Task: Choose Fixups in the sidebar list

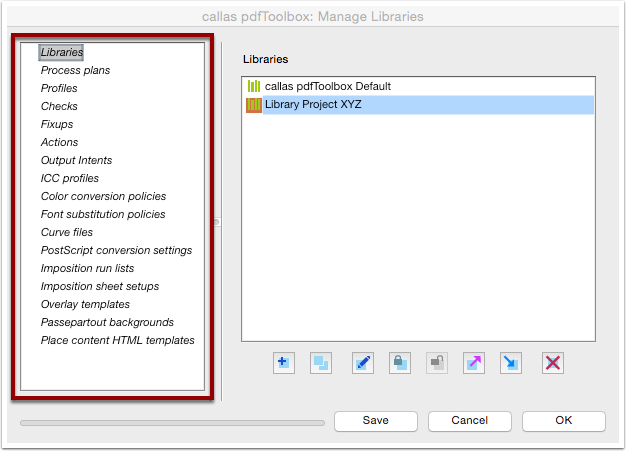Action: [57, 124]
